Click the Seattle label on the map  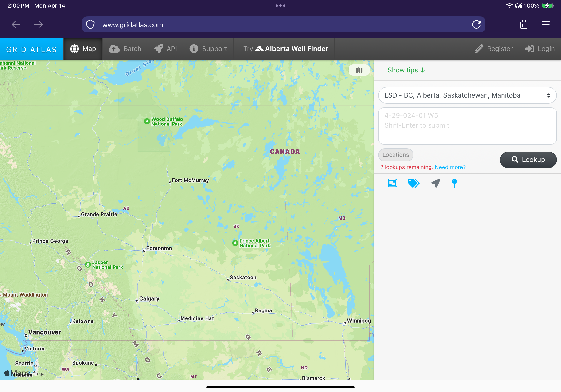click(24, 363)
